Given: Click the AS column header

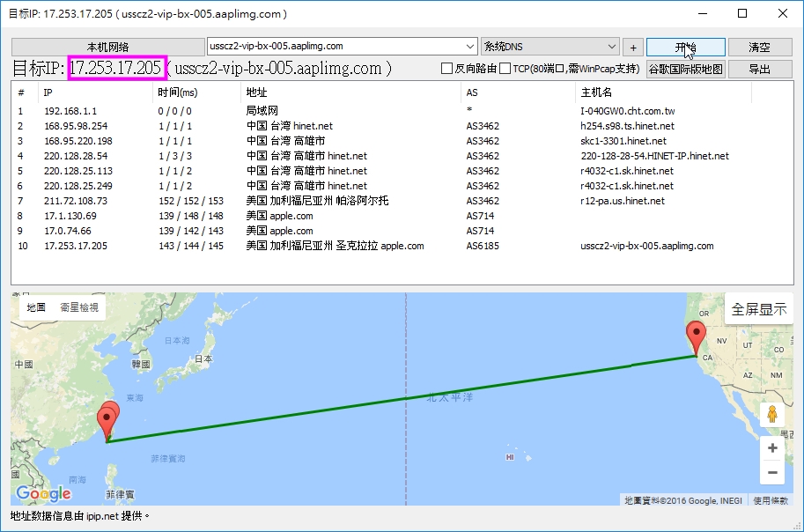Looking at the screenshot, I should [x=518, y=92].
